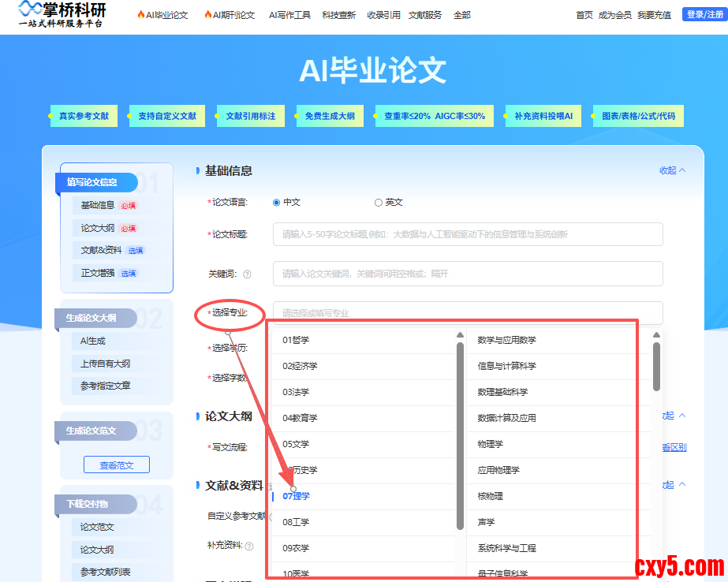This screenshot has width=728, height=582.
Task: Click up arrow of sub-major scrollbar
Action: (x=656, y=334)
